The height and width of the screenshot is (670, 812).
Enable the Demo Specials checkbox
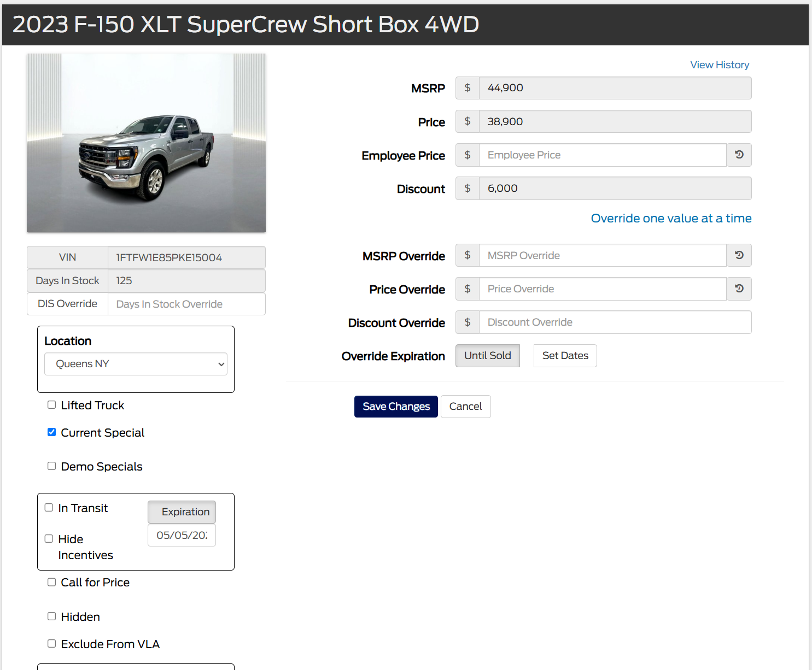[52, 466]
